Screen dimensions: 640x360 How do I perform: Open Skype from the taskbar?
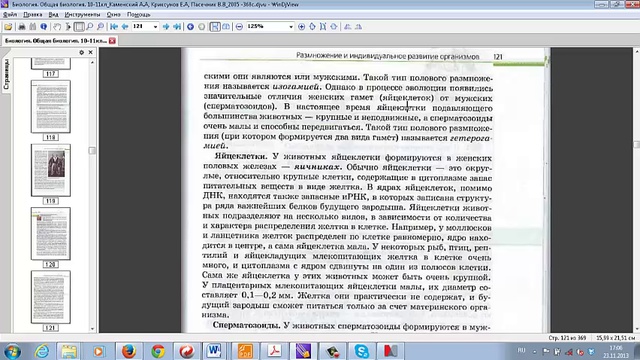tap(361, 351)
